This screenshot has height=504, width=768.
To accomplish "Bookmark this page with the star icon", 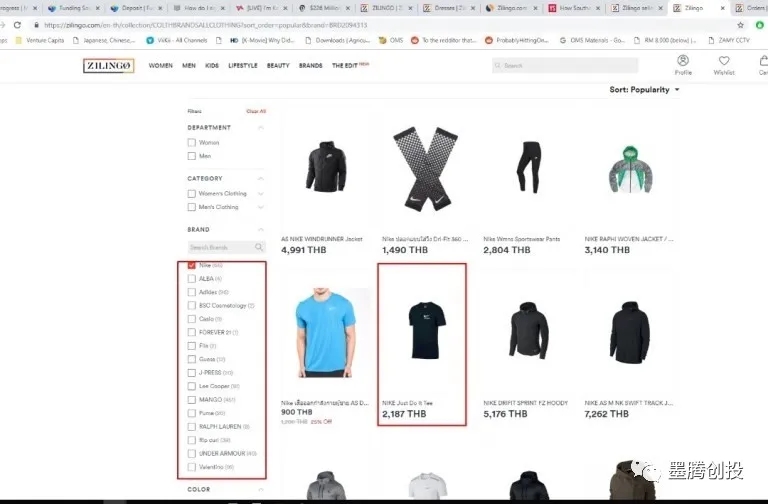I will 741,24.
